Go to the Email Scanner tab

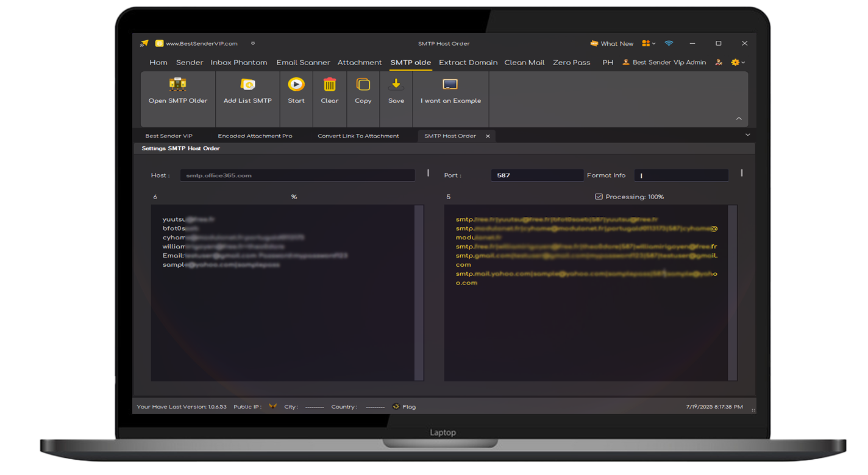[303, 62]
